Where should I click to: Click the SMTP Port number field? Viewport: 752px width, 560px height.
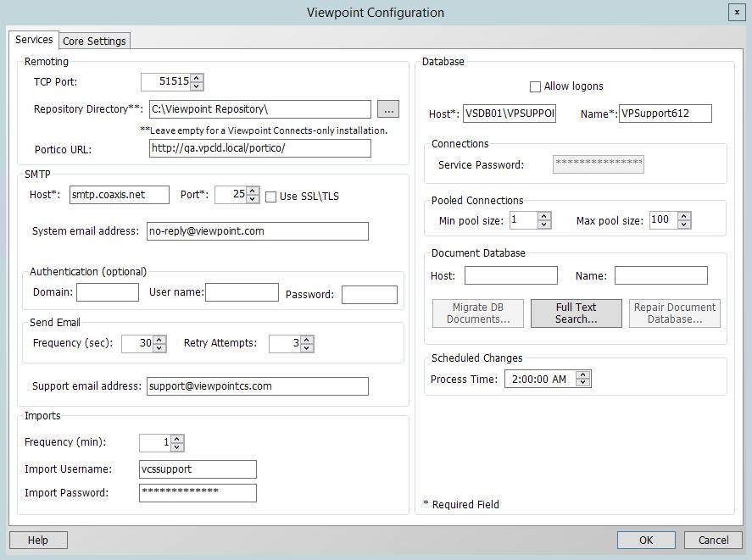click(x=231, y=195)
